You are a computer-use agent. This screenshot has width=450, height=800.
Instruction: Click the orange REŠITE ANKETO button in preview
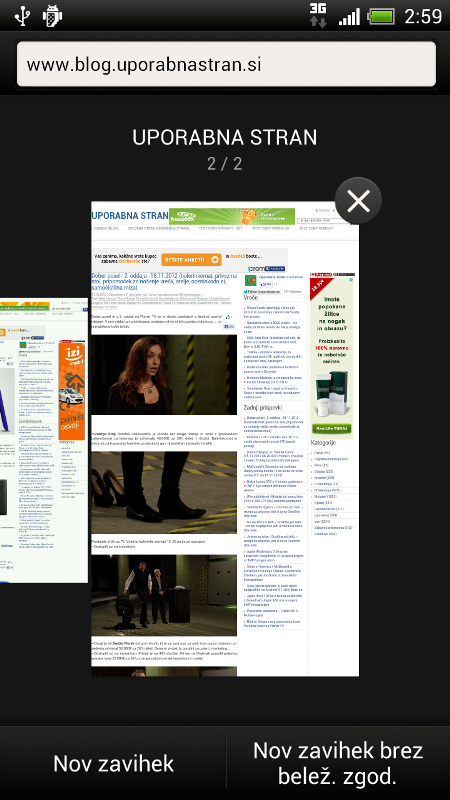tap(191, 259)
